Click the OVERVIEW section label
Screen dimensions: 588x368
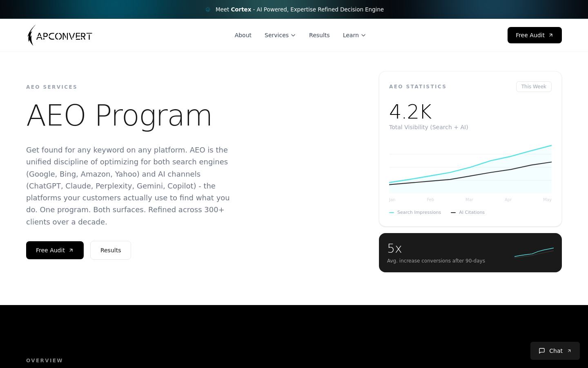tap(45, 361)
